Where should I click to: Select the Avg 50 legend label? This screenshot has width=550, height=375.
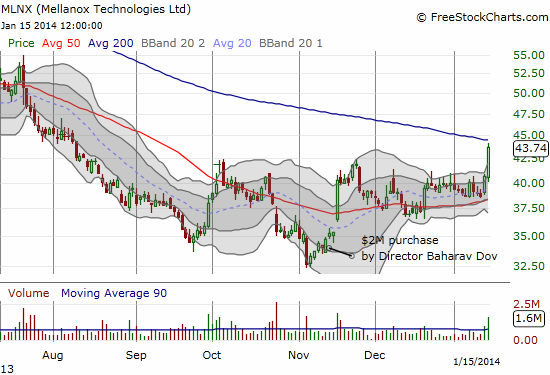point(61,43)
